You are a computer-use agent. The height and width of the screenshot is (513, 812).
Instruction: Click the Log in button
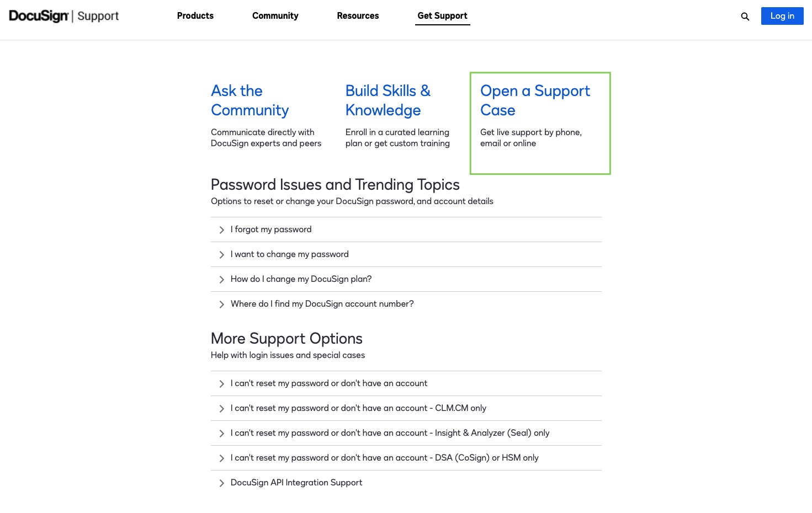click(782, 16)
